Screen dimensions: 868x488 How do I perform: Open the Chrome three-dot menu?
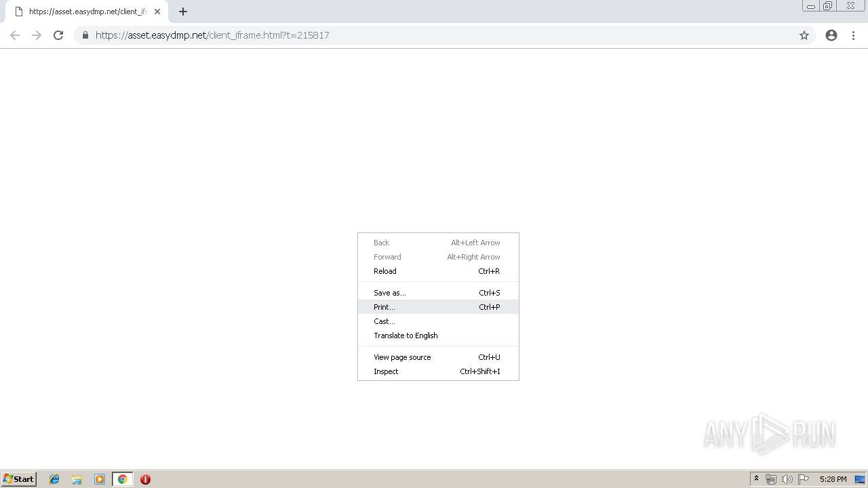(854, 35)
